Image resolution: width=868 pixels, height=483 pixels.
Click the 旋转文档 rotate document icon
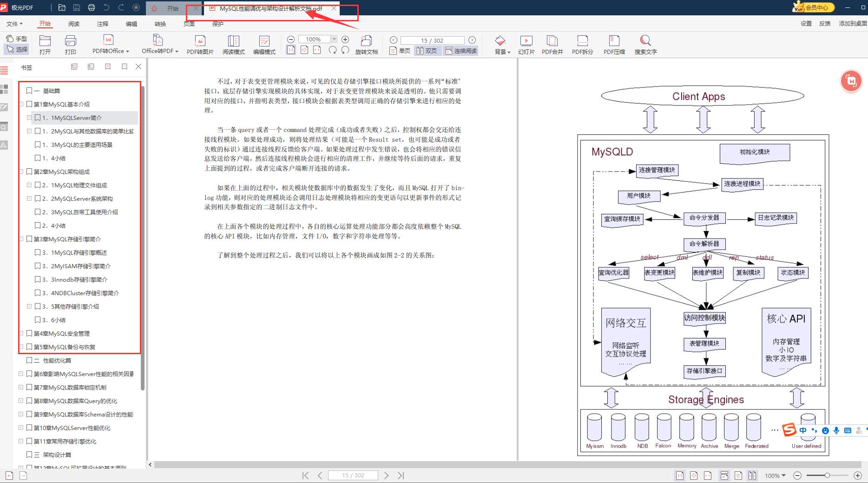[367, 45]
